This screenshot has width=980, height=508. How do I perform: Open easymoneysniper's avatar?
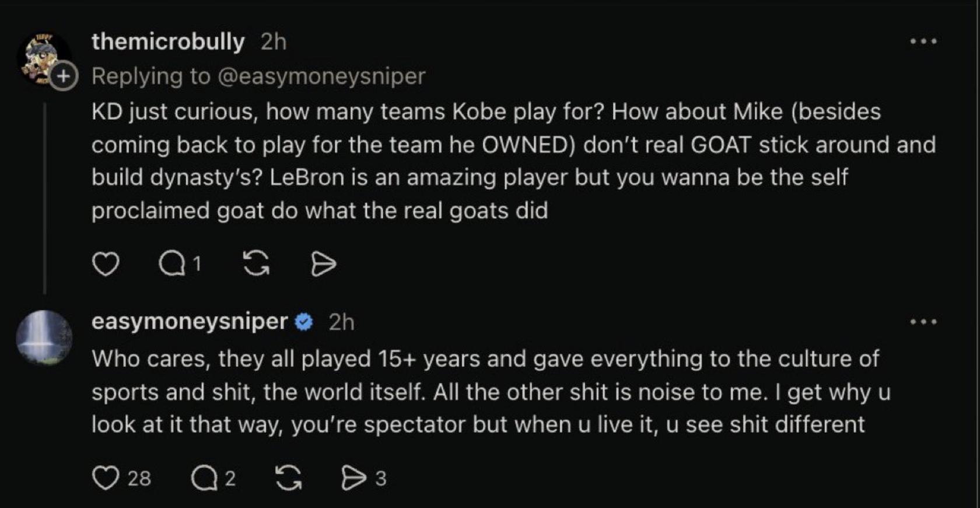click(x=44, y=338)
